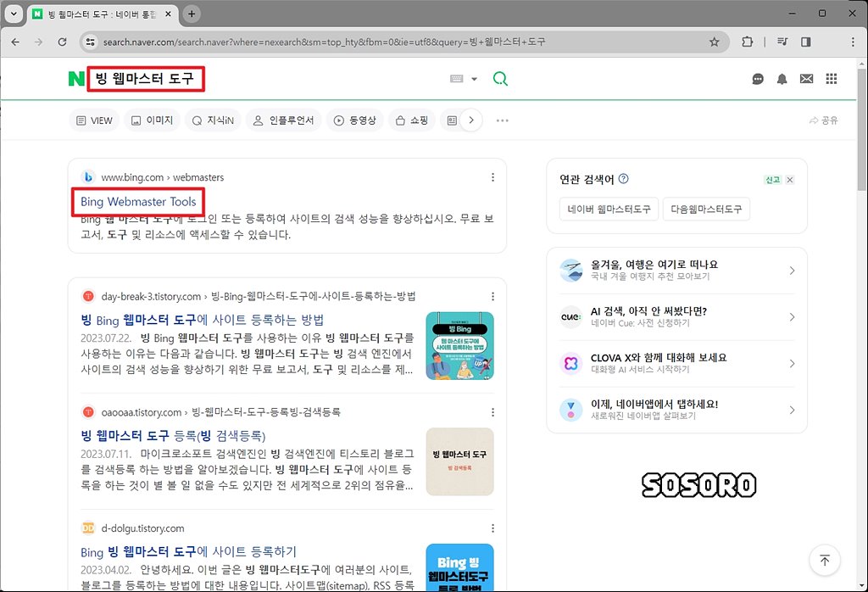Show more tabs with right chevron

471,120
